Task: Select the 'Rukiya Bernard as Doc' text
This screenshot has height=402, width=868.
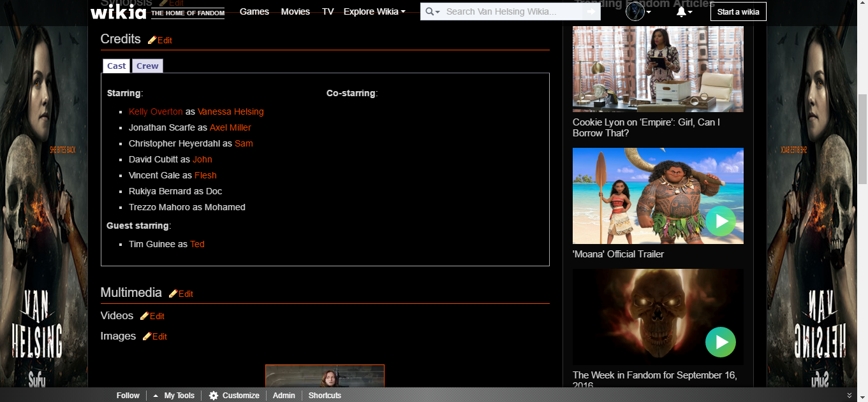Action: [175, 191]
